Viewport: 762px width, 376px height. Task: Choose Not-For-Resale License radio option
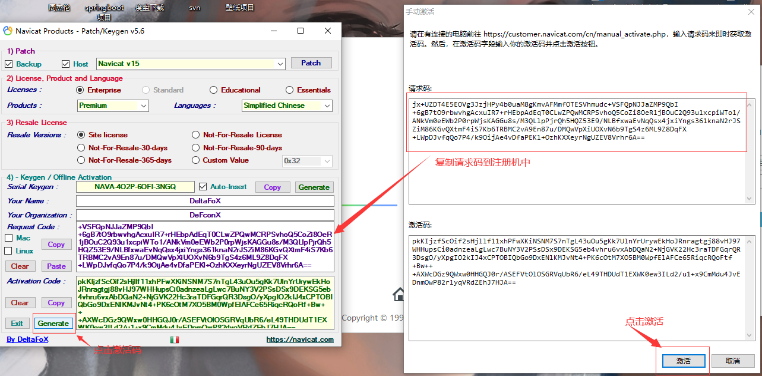point(196,135)
